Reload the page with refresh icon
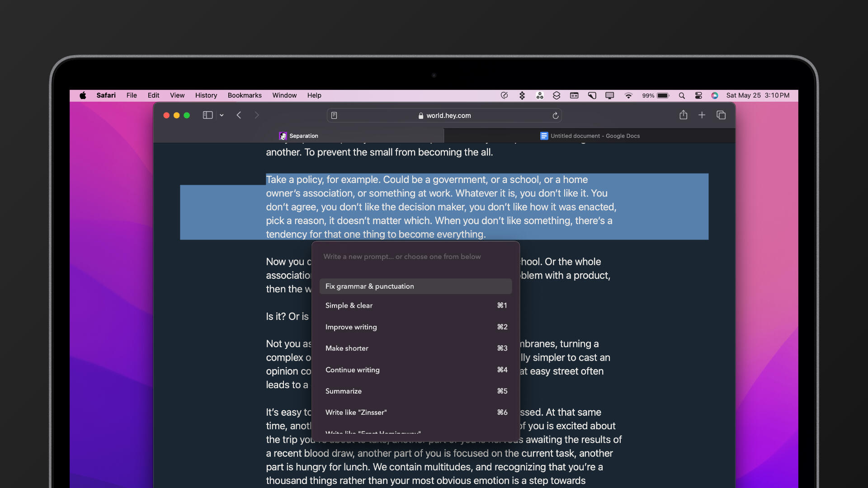Screen dimensions: 868x488 tap(555, 116)
